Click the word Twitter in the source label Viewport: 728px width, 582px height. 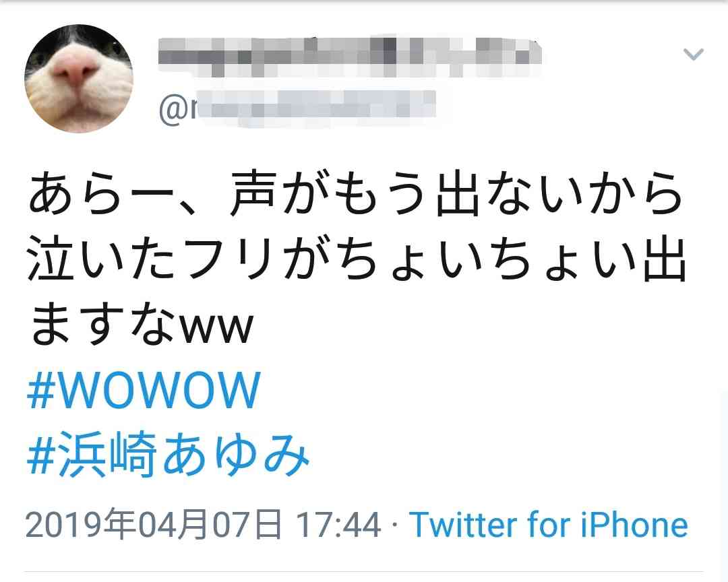[463, 525]
